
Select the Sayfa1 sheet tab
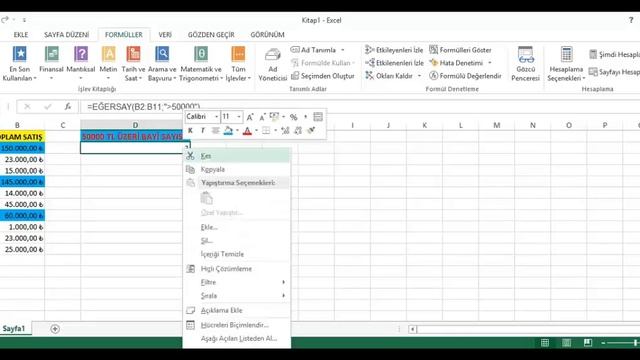coord(14,329)
